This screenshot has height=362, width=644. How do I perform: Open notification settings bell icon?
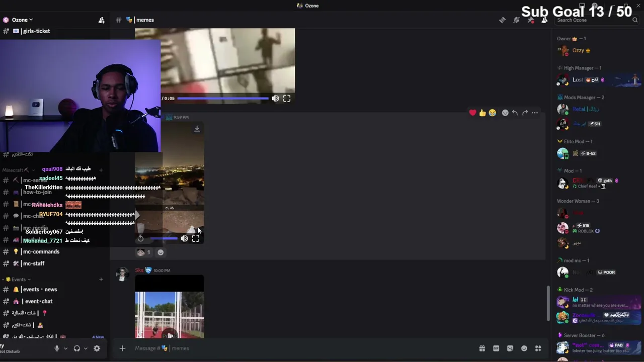click(516, 20)
